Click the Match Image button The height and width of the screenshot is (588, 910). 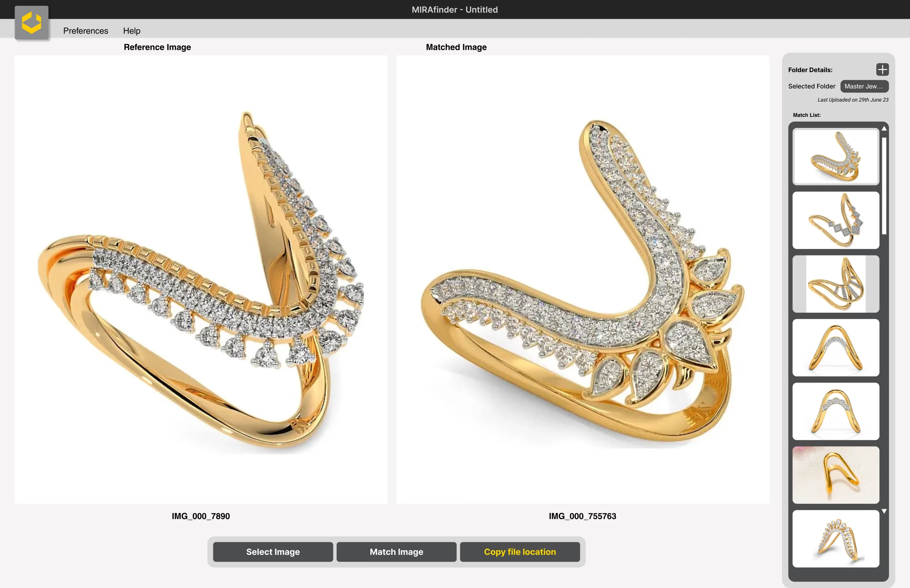(x=396, y=552)
